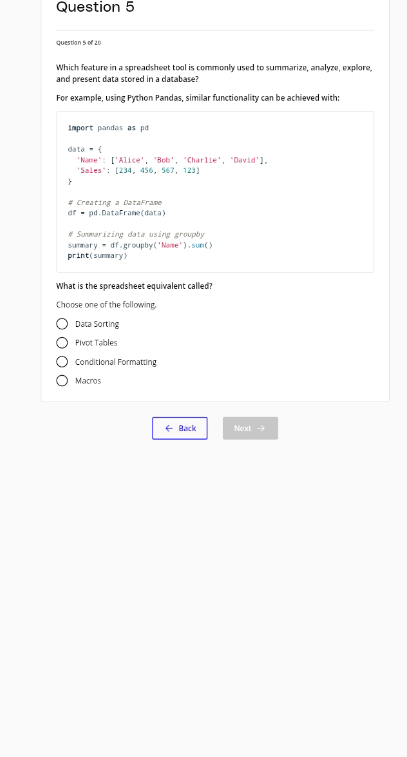This screenshot has width=407, height=757.
Task: Choose the Conditional Formatting radio option
Action: (62, 362)
